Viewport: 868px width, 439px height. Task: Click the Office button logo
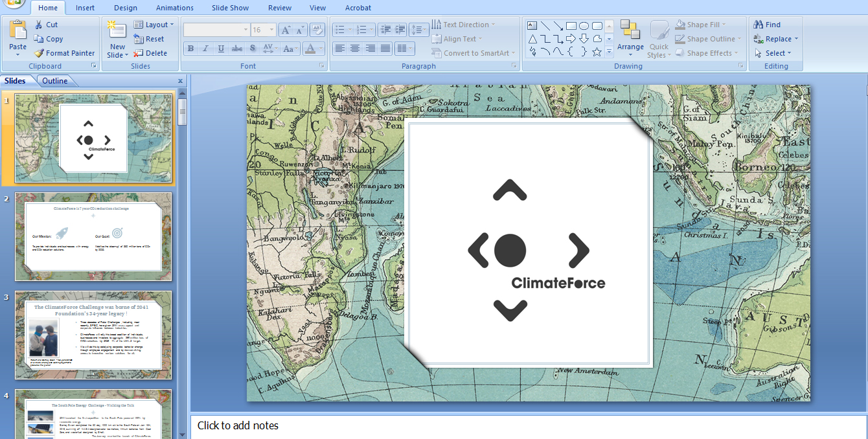tap(13, 3)
